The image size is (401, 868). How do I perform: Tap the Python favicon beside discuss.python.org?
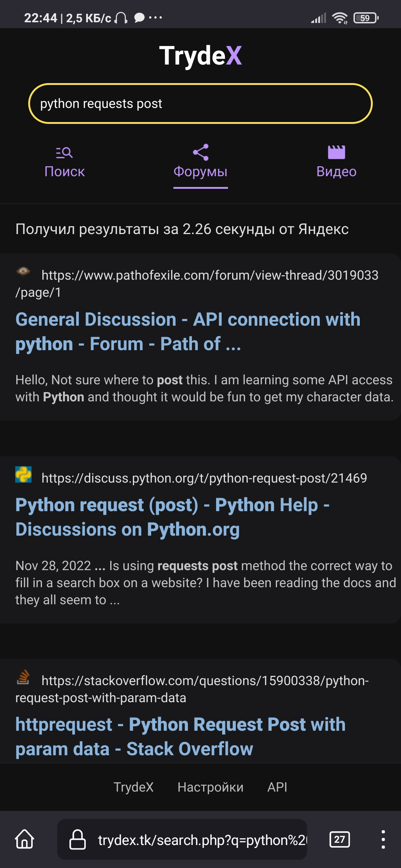23,474
